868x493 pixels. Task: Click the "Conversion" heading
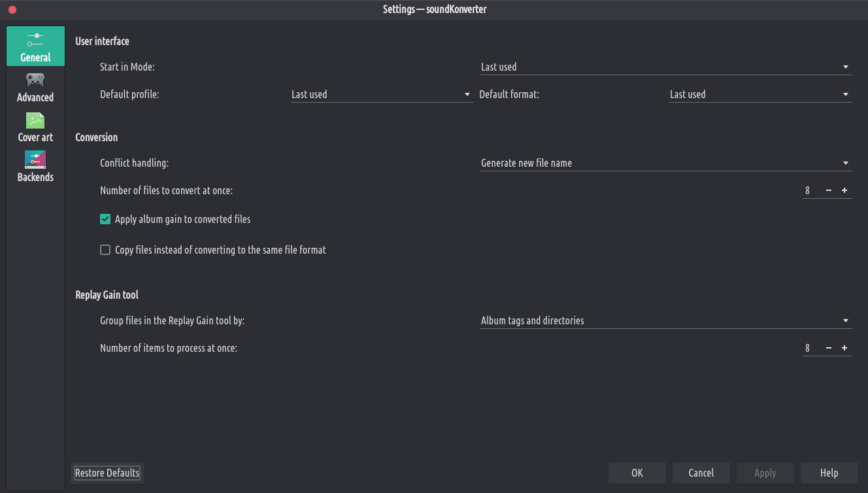[x=96, y=137]
